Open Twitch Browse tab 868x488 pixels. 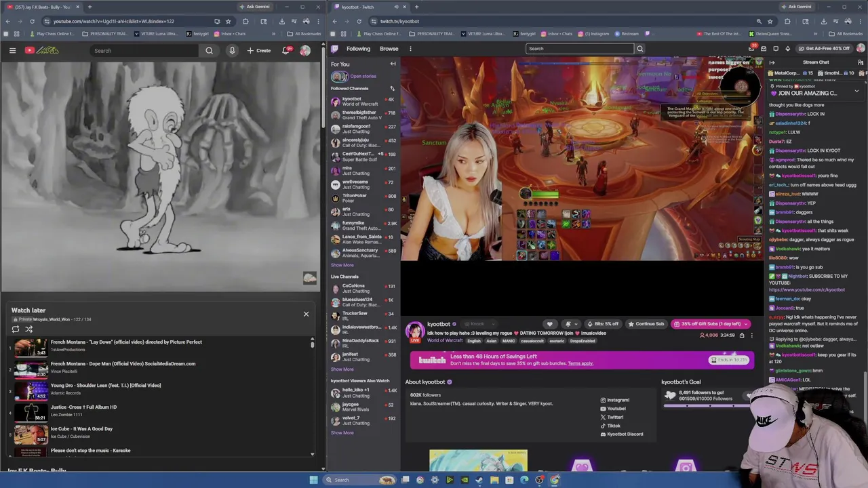coord(389,49)
